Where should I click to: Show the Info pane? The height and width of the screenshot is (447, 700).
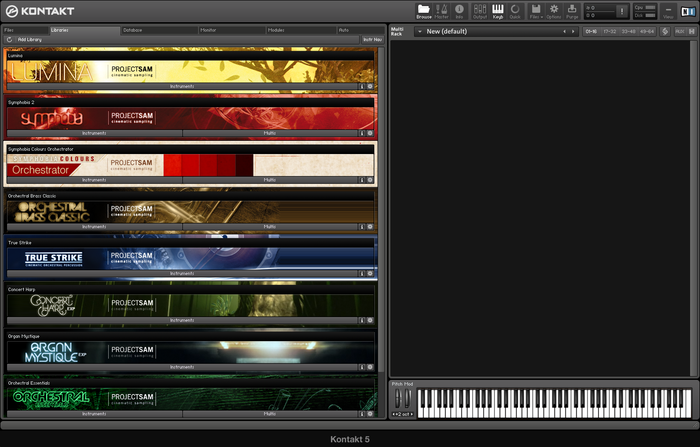(x=460, y=11)
